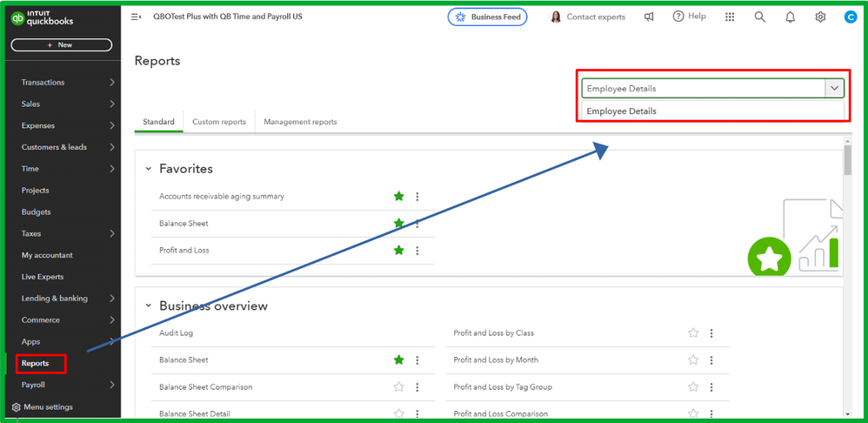
Task: Open more options for Business overview Balance Sheet
Action: pos(417,360)
